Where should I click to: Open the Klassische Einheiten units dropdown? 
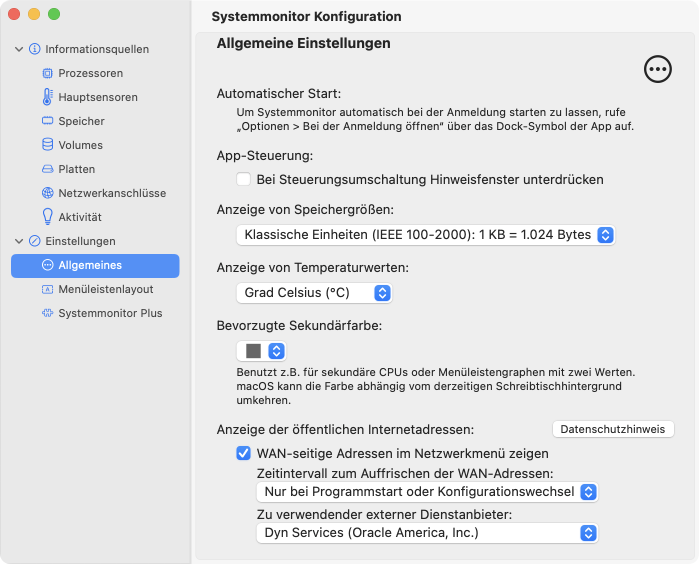pyautogui.click(x=425, y=235)
